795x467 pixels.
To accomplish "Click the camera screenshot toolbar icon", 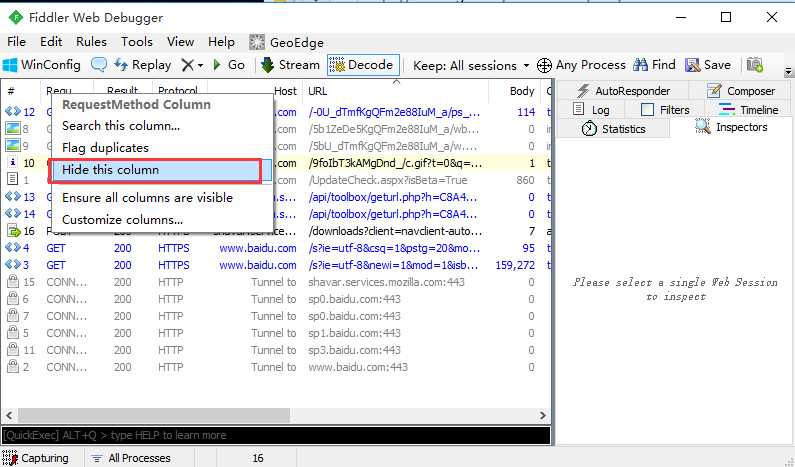I will 755,65.
